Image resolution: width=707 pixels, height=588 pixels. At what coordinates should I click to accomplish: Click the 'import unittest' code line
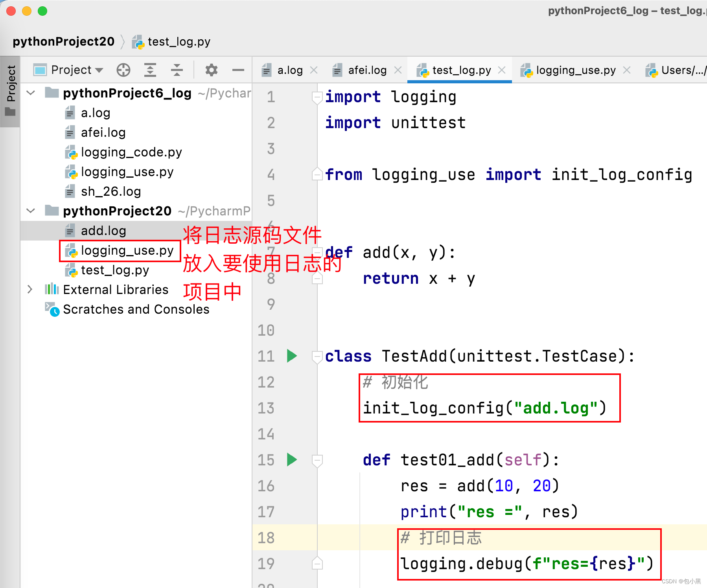coord(396,123)
